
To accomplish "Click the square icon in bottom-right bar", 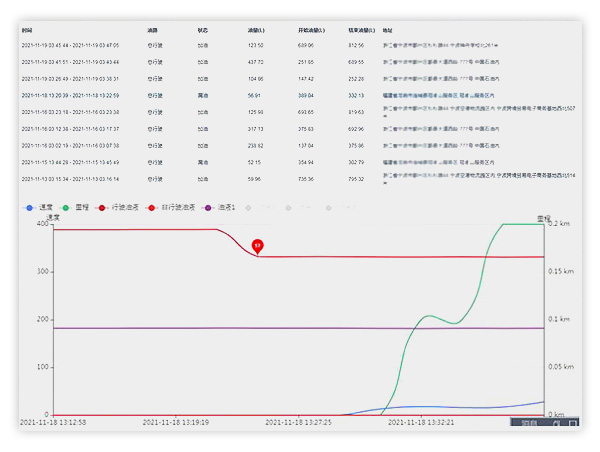I will coord(571,423).
